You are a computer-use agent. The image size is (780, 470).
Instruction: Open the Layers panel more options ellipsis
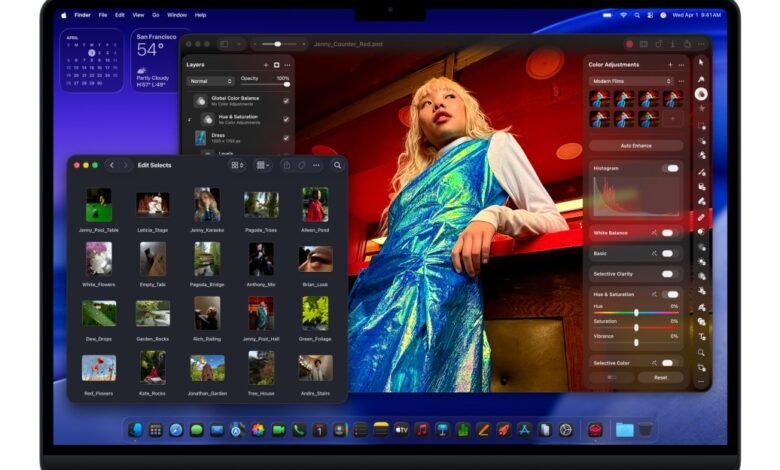pos(287,65)
